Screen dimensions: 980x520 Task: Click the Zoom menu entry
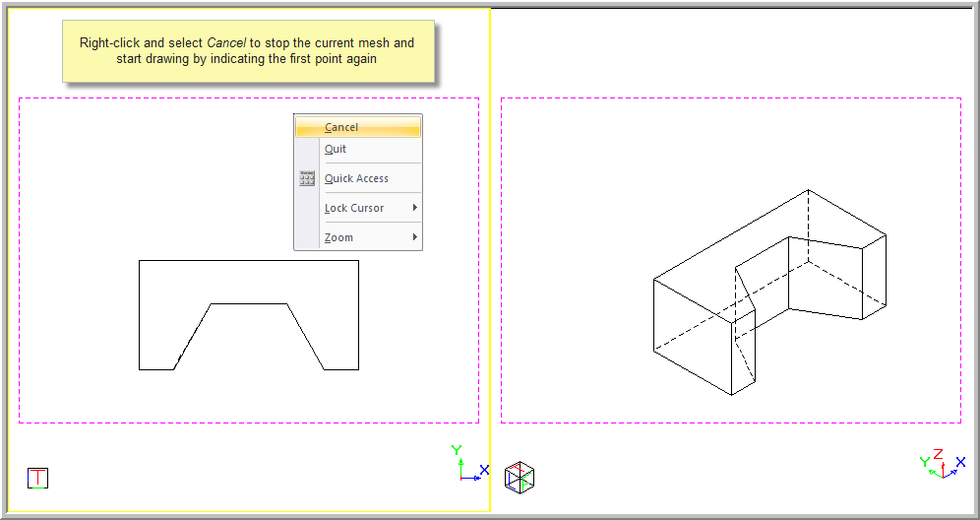coord(339,237)
